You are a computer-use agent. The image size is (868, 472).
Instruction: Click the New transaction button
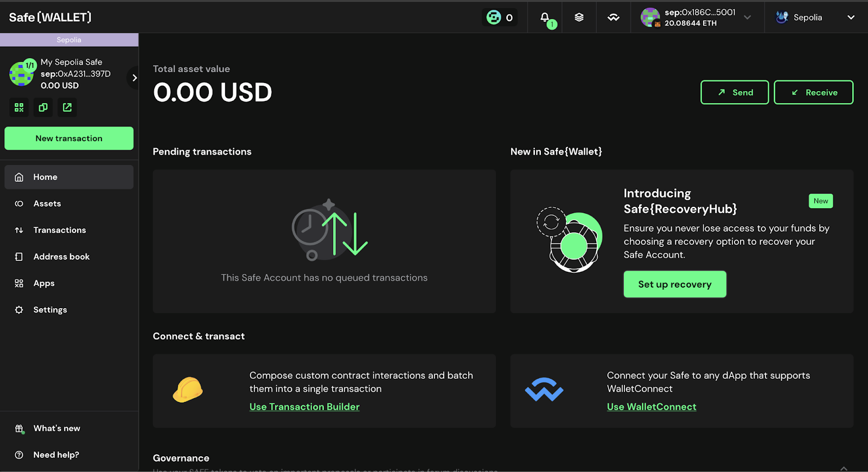tap(69, 138)
